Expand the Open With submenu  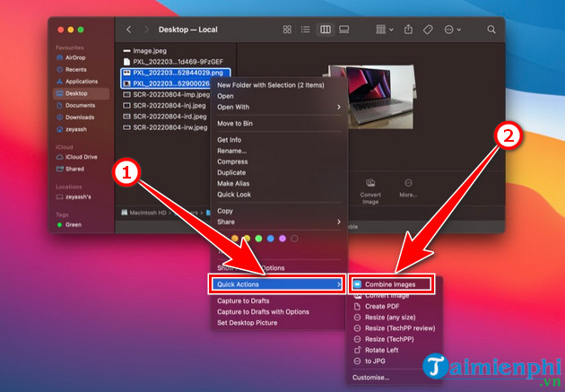point(278,107)
